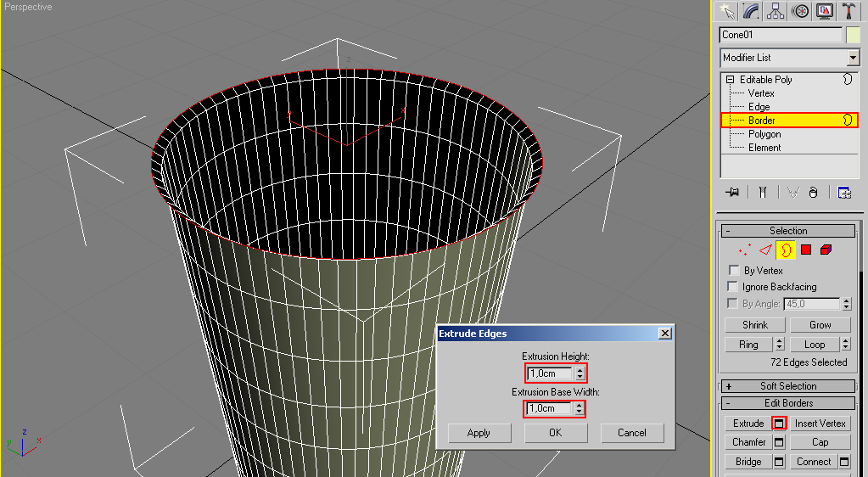
Task: Click Extrusion Height spinner arrows
Action: tap(580, 373)
